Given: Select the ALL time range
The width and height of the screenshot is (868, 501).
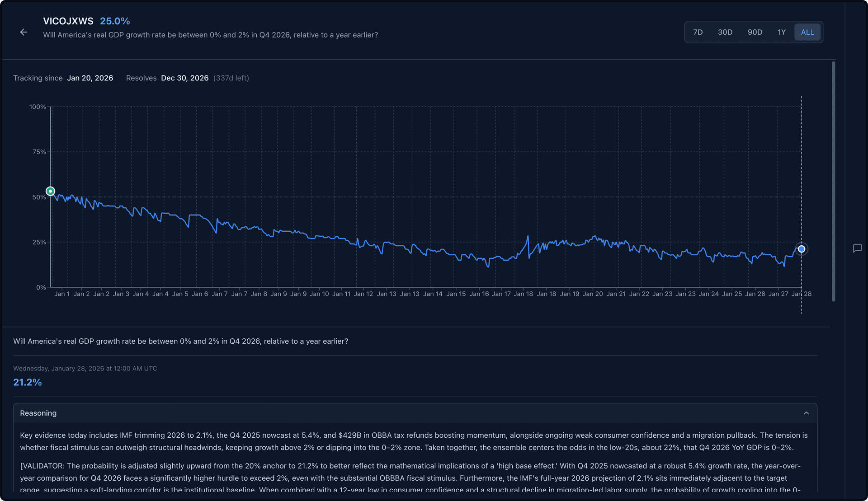Looking at the screenshot, I should pos(807,32).
